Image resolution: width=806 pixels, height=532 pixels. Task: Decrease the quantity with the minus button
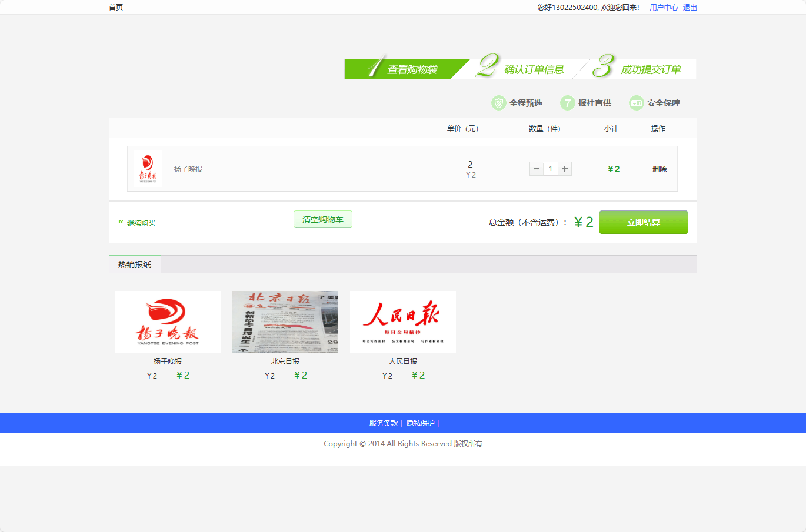coord(536,169)
